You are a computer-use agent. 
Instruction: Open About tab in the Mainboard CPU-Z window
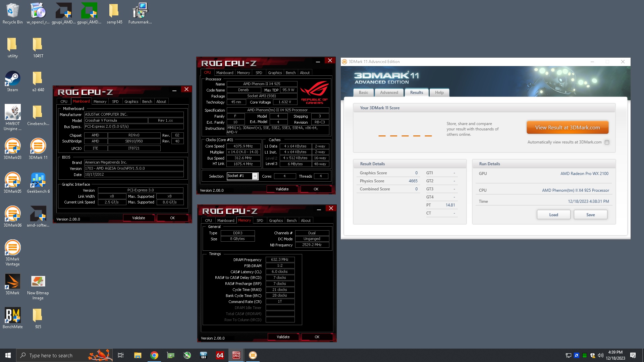point(161,102)
